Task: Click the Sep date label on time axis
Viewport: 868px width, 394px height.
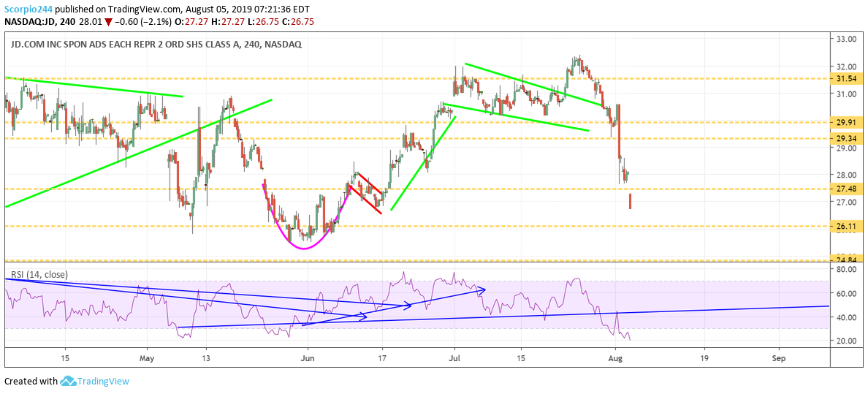Action: 778,357
